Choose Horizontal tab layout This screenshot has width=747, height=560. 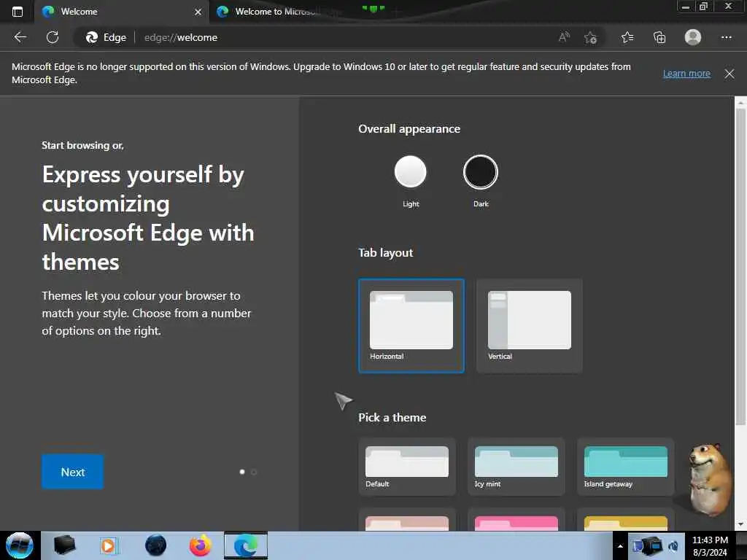pos(411,326)
